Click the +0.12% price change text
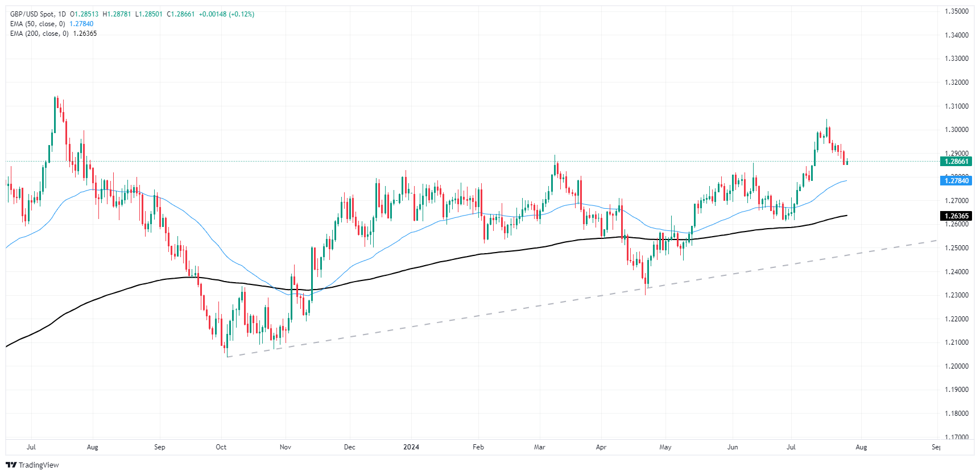 (242, 14)
